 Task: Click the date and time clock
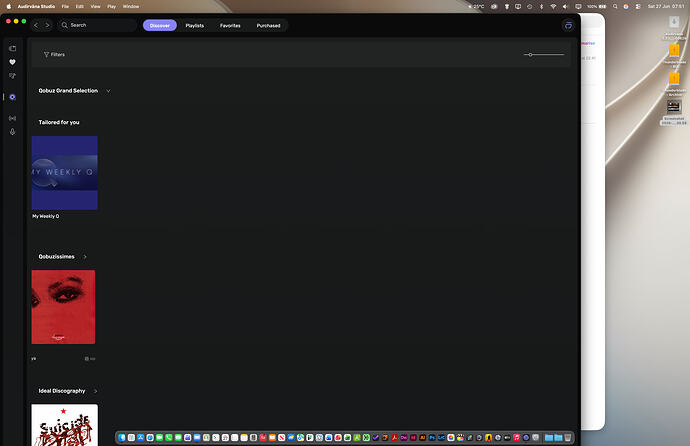coord(666,7)
